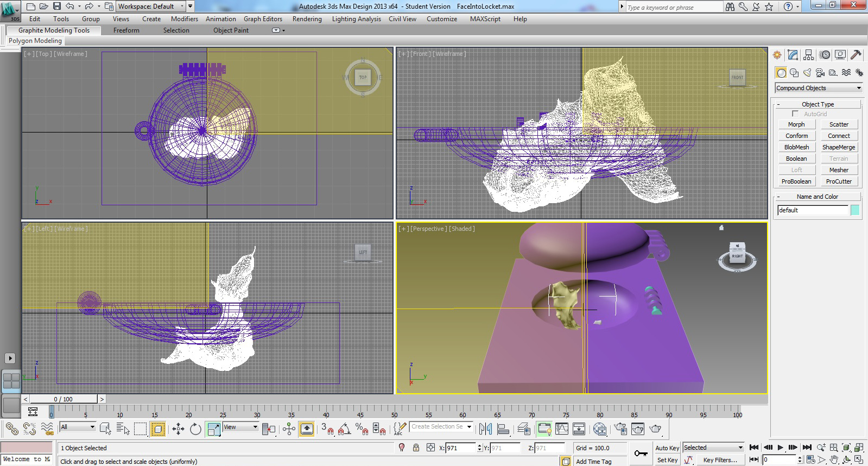This screenshot has height=466, width=868.
Task: Toggle the Spinner Snap button
Action: (379, 429)
